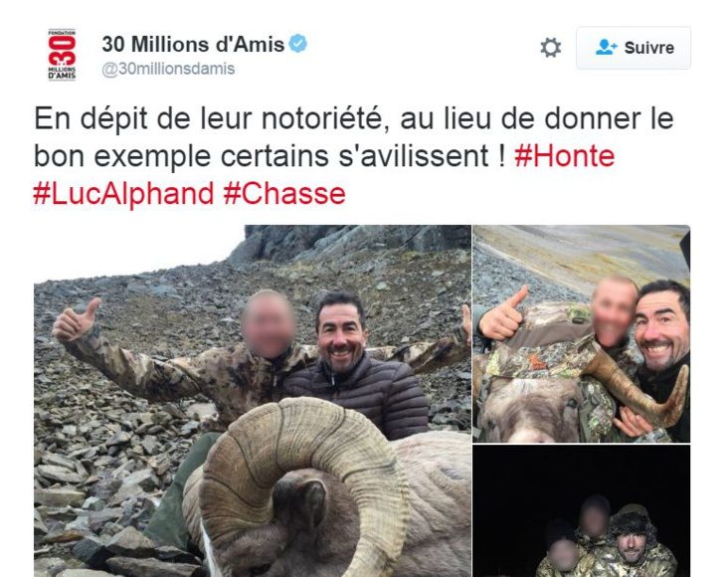Open the #Honte hashtag
The image size is (728, 577).
(564, 156)
